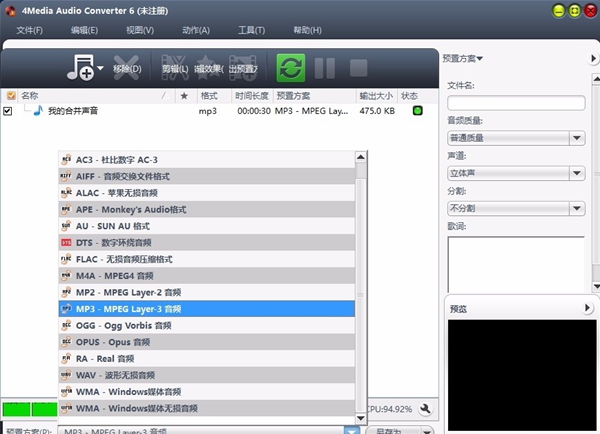Open the add file dropdown arrow
This screenshot has width=600, height=434.
point(100,68)
